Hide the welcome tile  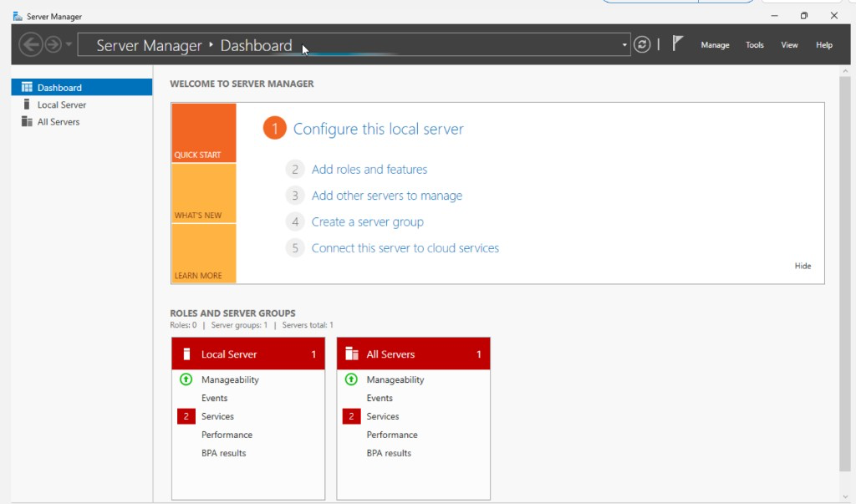click(x=802, y=266)
